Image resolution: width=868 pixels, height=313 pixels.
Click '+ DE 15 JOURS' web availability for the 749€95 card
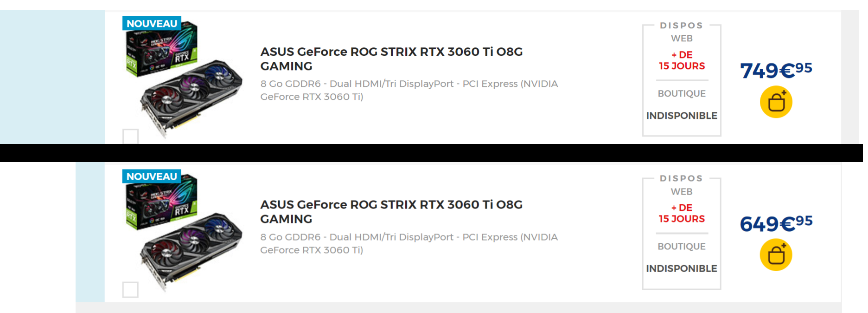coord(682,60)
